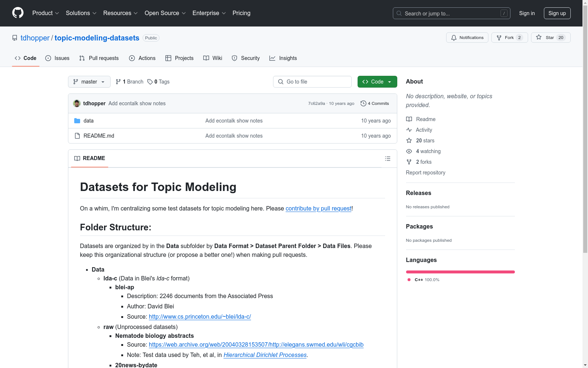Viewport: 588px width, 368px height.
Task: Click Report repository link
Action: (x=426, y=173)
